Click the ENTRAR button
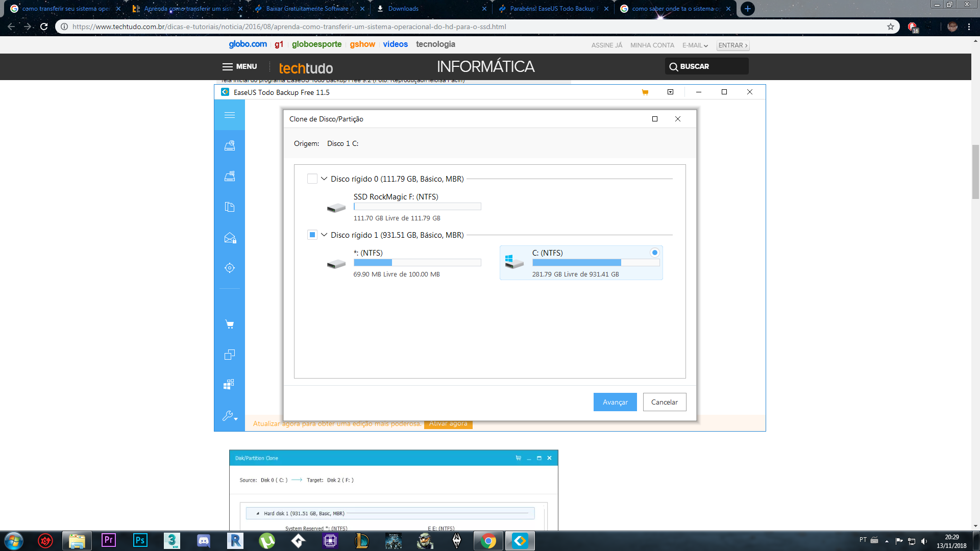This screenshot has width=980, height=551. coord(733,45)
